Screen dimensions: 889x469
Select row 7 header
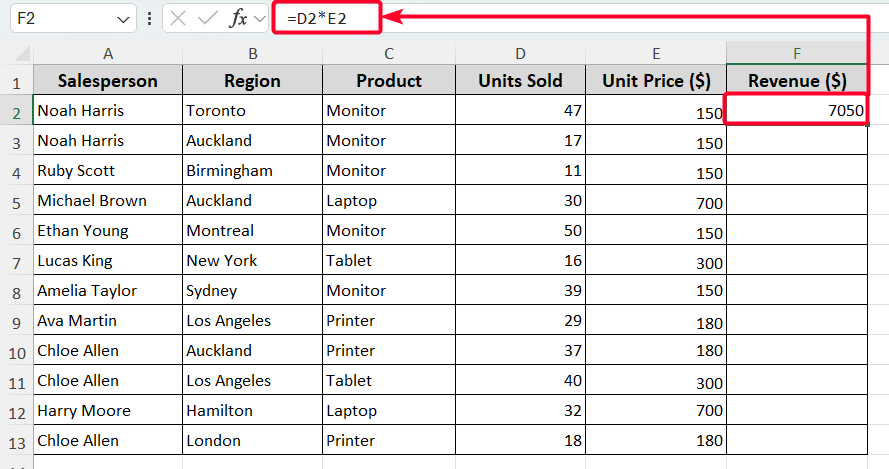[x=16, y=261]
